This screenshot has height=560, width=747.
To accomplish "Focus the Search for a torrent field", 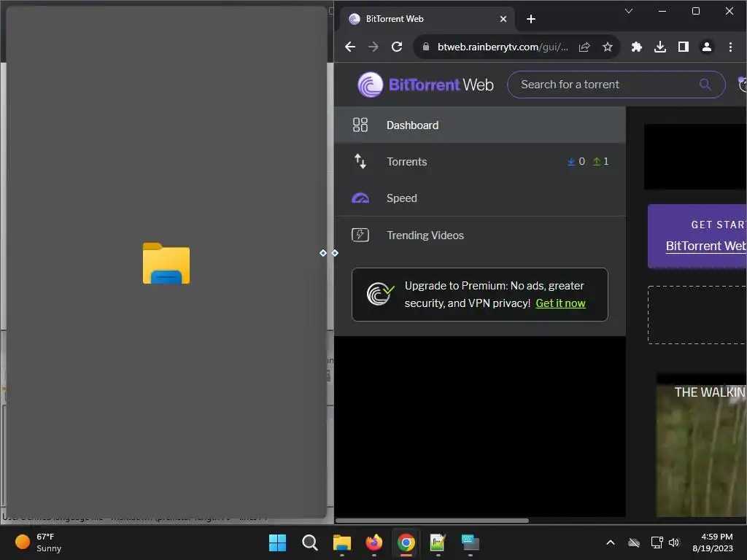I will pos(616,85).
